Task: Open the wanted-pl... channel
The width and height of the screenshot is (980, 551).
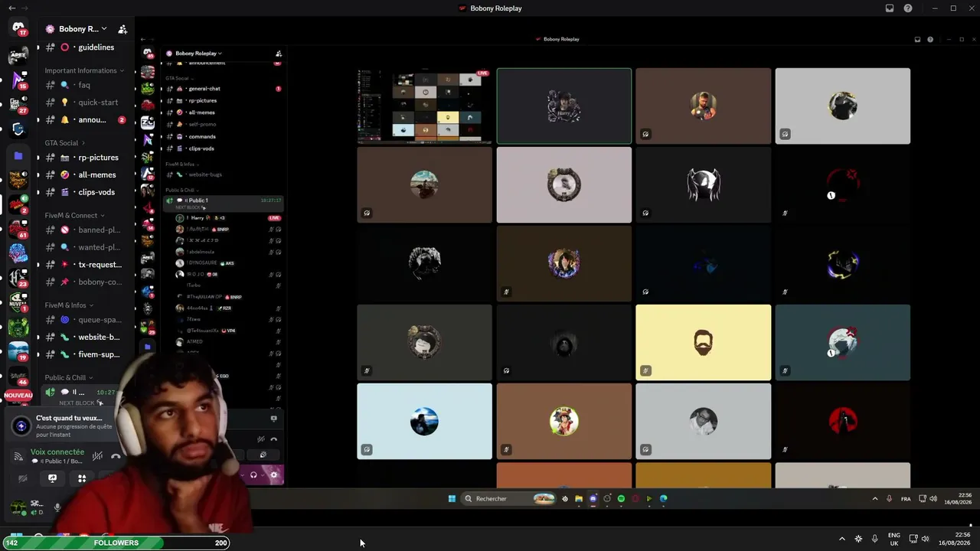Action: 85,247
